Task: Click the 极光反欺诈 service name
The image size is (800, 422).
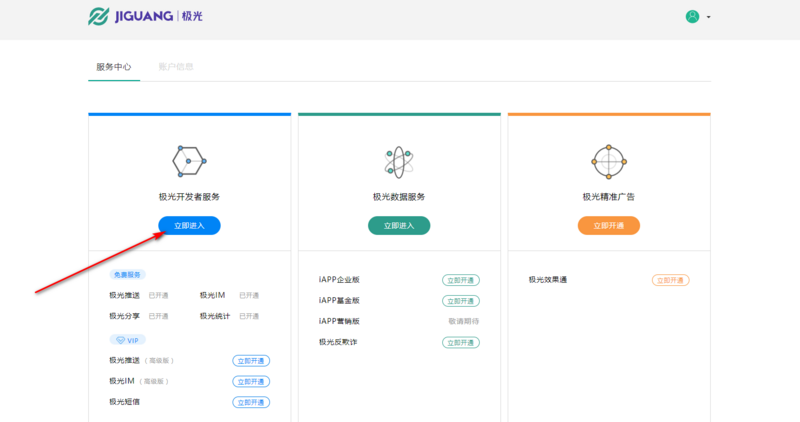Action: [338, 342]
